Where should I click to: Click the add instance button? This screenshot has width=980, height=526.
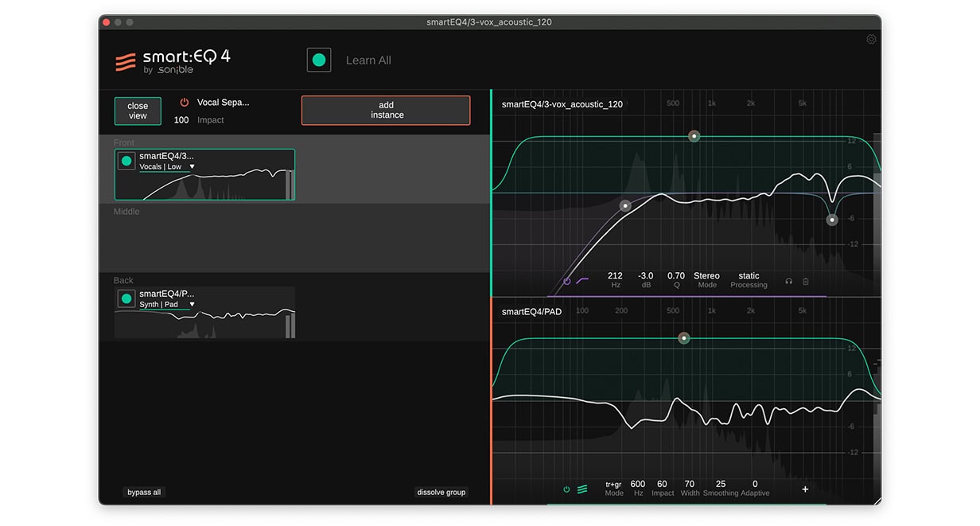386,111
